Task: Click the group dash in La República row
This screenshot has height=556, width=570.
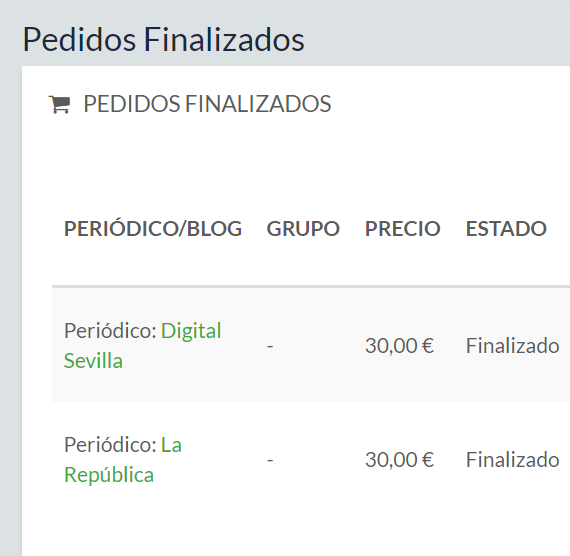Action: [270, 460]
